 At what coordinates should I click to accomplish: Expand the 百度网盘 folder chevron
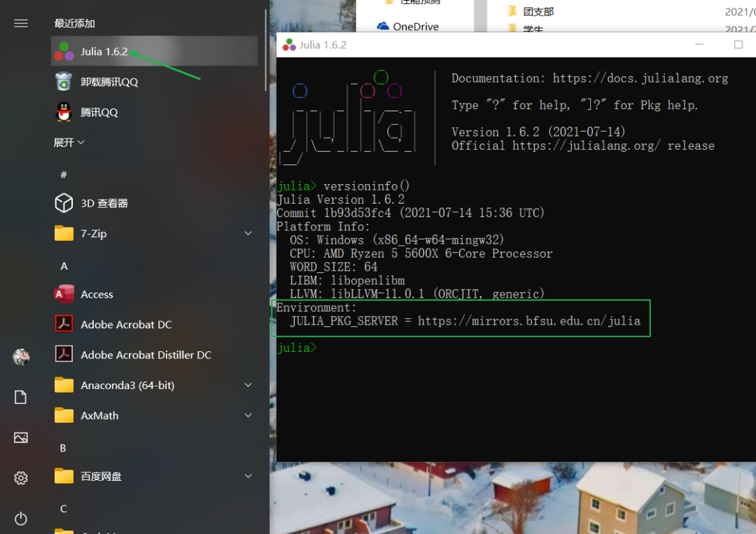point(248,476)
